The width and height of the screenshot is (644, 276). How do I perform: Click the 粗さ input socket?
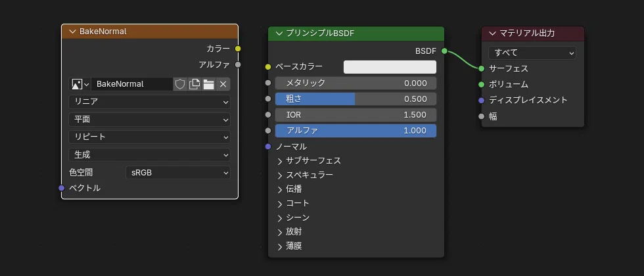coord(268,99)
